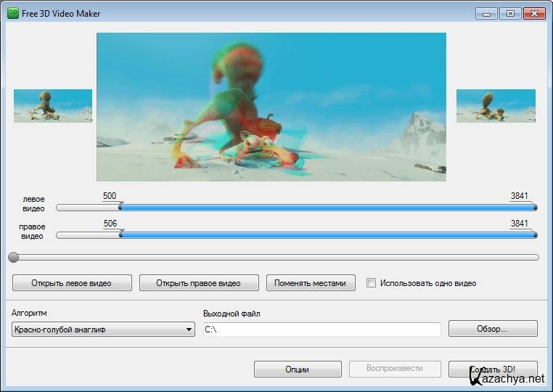Click the right video thumbnail preview
Screen dimensions: 553x392
[x=496, y=106]
